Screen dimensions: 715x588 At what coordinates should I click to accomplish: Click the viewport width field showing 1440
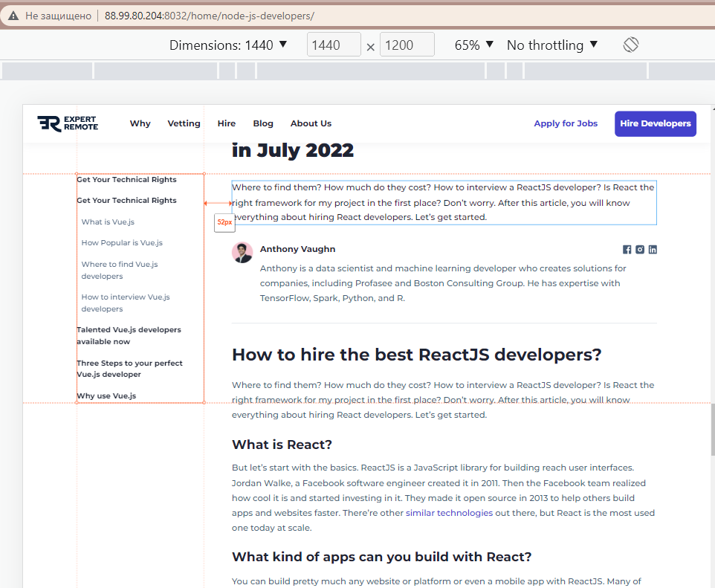point(334,45)
